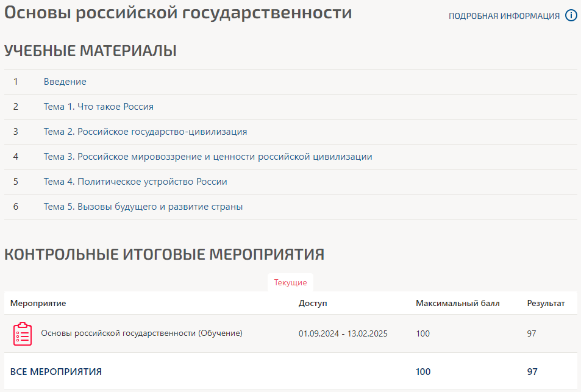
Task: Click the Доступ column header
Action: (313, 303)
